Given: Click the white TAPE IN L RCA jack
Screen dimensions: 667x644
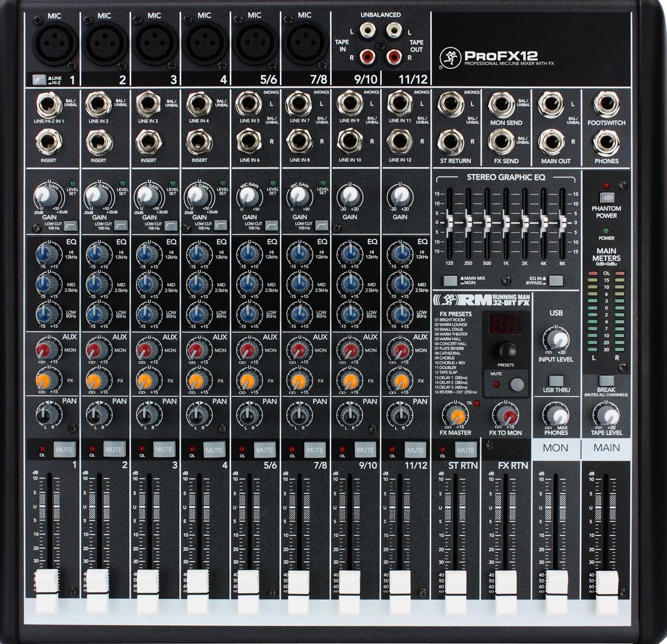Looking at the screenshot, I should pyautogui.click(x=368, y=30).
